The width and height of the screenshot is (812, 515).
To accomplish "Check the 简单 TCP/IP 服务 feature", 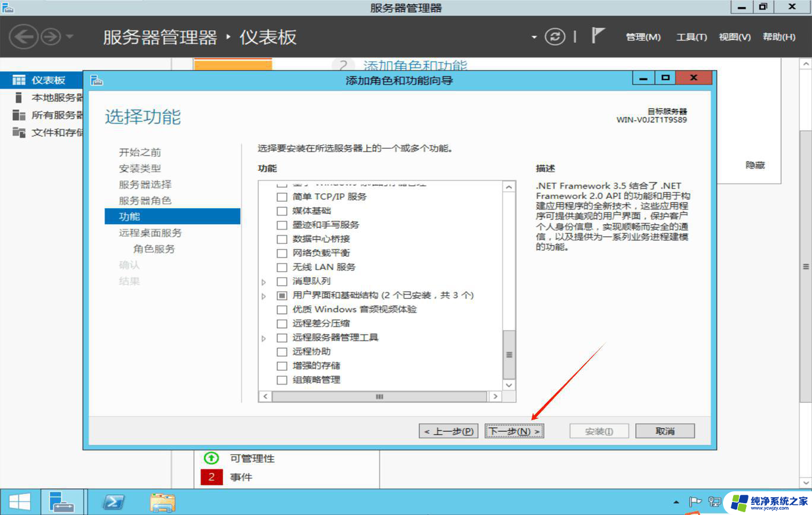I will tap(282, 196).
